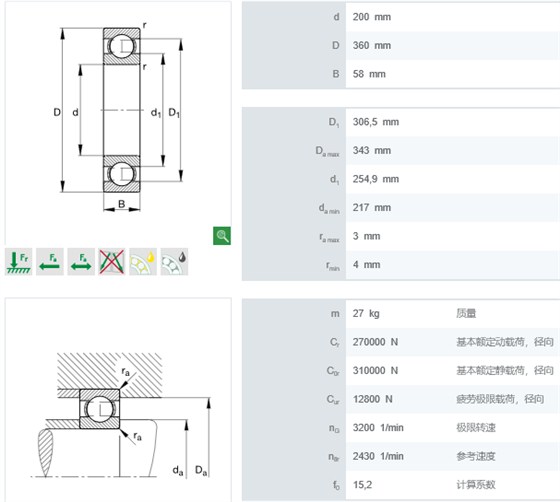
Task: Select the D value 360 mm
Action: pyautogui.click(x=372, y=45)
